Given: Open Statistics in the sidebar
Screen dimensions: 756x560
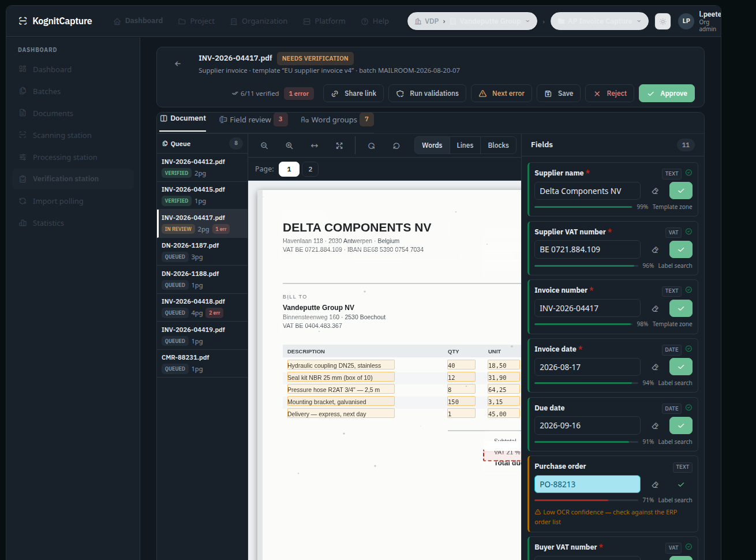Looking at the screenshot, I should pyautogui.click(x=73, y=223).
